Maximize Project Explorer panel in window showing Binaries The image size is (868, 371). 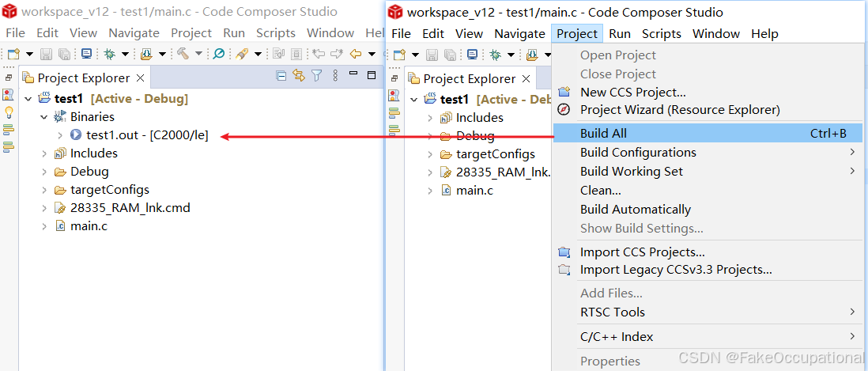tap(372, 75)
